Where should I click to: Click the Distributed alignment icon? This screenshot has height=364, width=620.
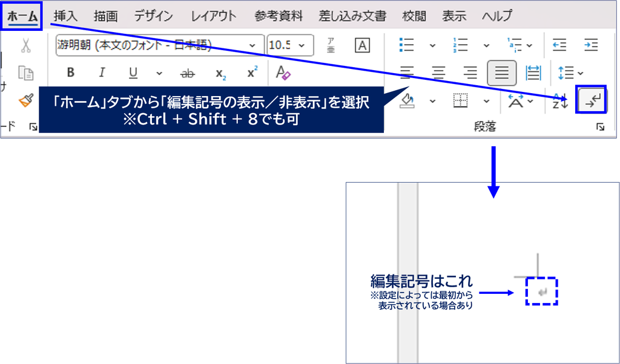[x=533, y=73]
